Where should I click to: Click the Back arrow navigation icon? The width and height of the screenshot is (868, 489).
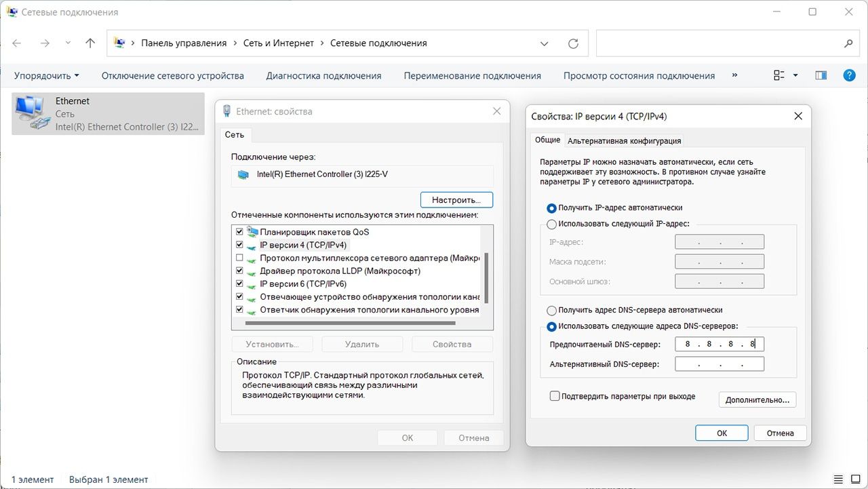pos(17,43)
